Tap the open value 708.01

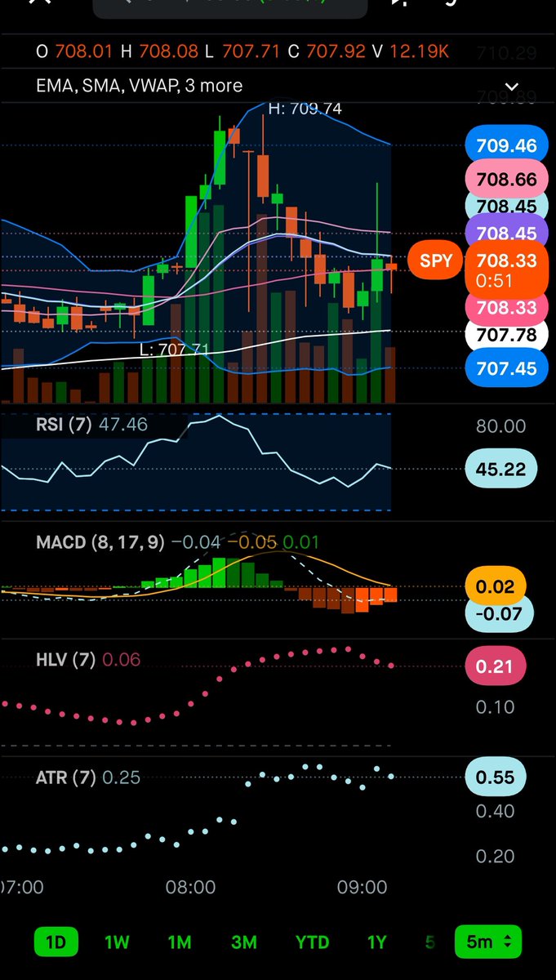click(x=85, y=51)
